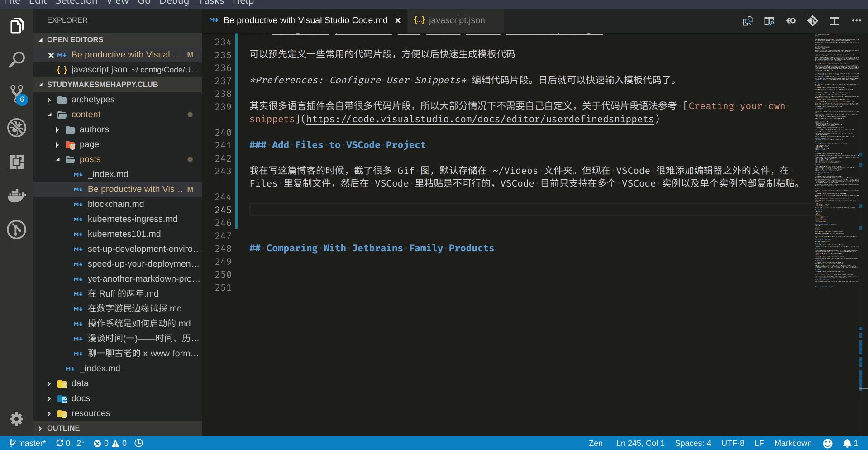The height and width of the screenshot is (450, 868).
Task: Open the userdefinedsnippets URL link
Action: pyautogui.click(x=480, y=119)
